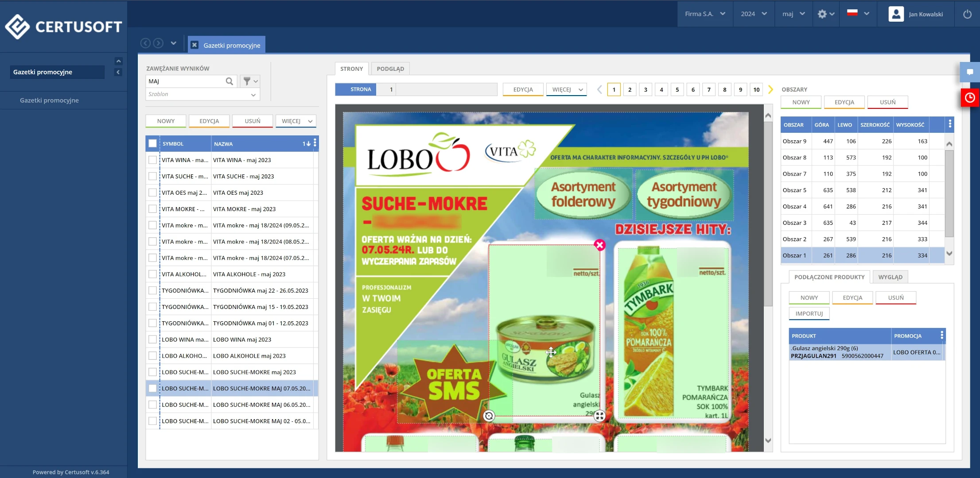Click the power logout icon
The width and height of the screenshot is (980, 478).
click(968, 14)
